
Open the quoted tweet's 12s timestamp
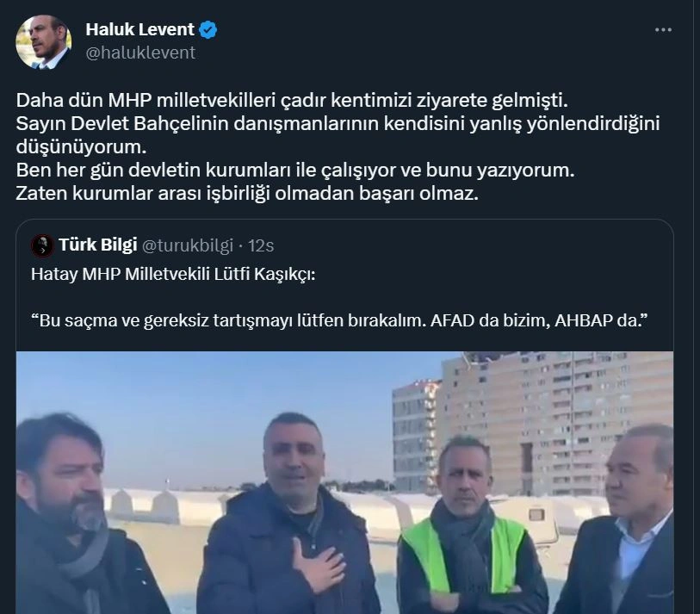click(261, 245)
